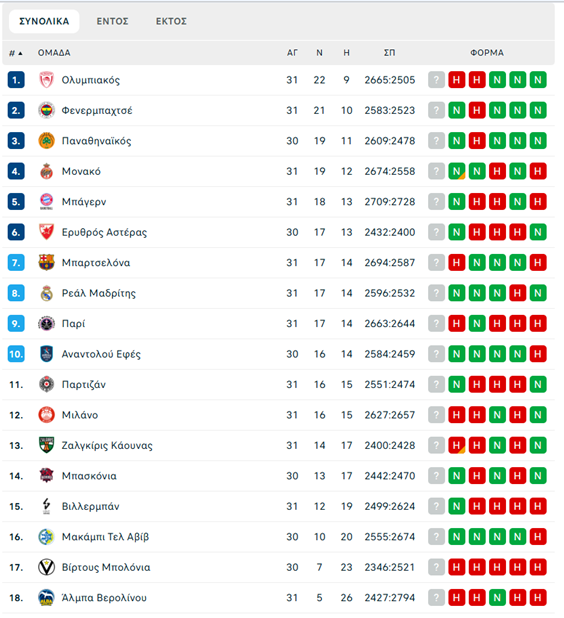Open the Ερυθρός Αστέρας team link

[104, 232]
